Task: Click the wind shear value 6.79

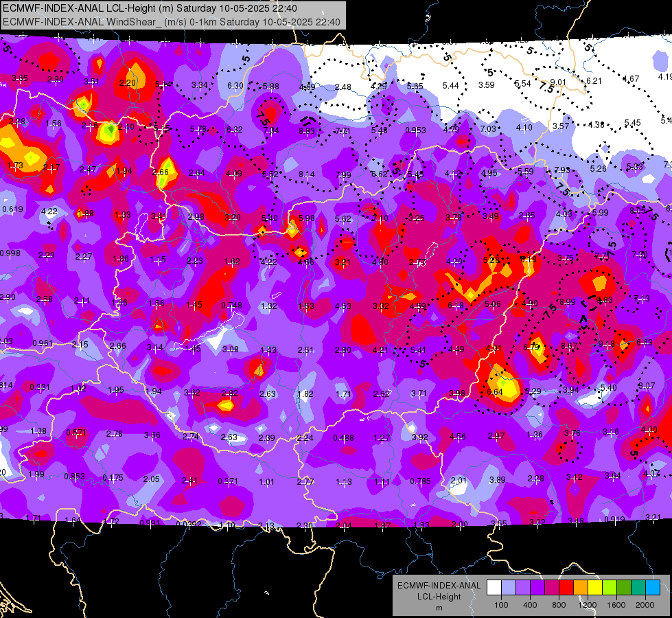Action: point(531,347)
